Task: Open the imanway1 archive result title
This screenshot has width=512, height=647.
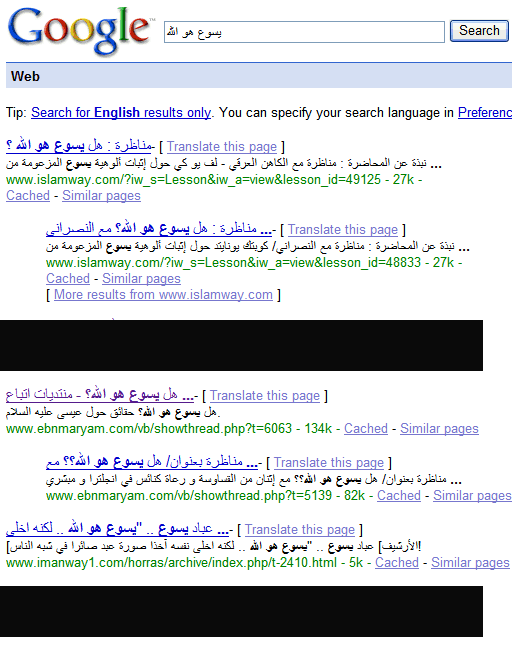Action: [x=118, y=529]
